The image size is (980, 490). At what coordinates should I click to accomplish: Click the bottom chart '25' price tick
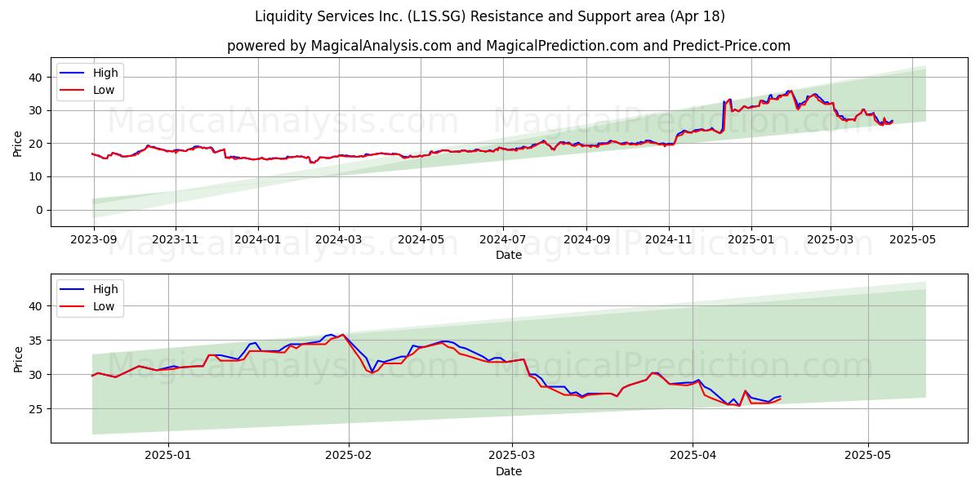tap(38, 408)
